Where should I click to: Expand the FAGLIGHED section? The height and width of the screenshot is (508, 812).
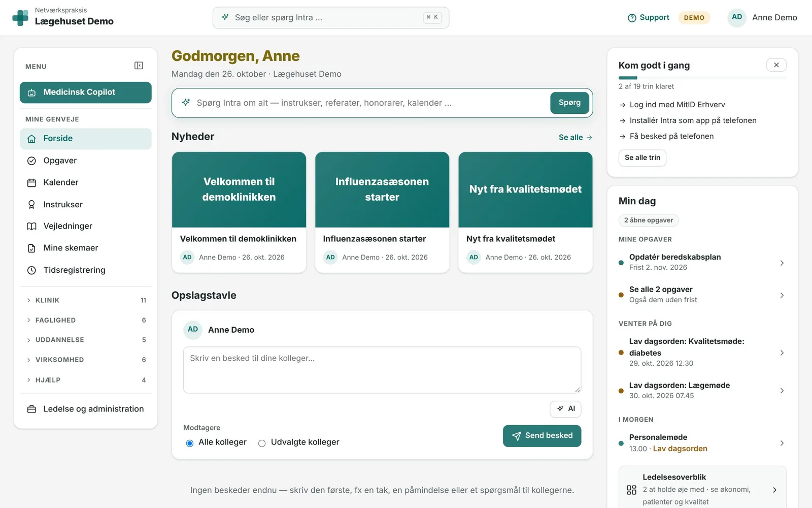(86, 320)
